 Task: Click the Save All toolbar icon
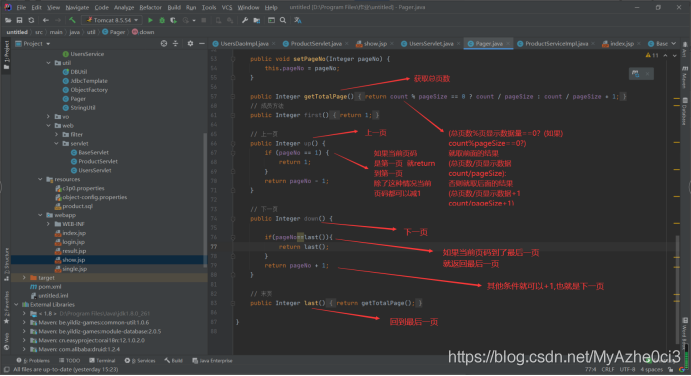click(19, 20)
